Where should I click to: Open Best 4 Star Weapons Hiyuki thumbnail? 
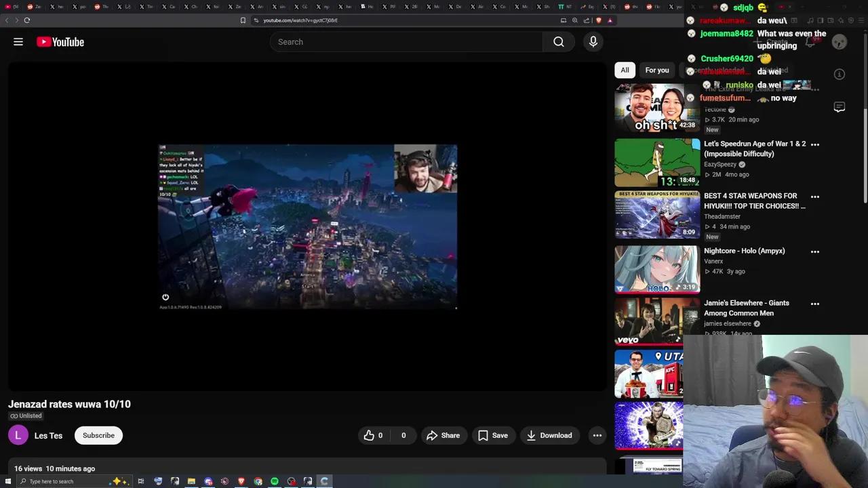[x=657, y=215]
